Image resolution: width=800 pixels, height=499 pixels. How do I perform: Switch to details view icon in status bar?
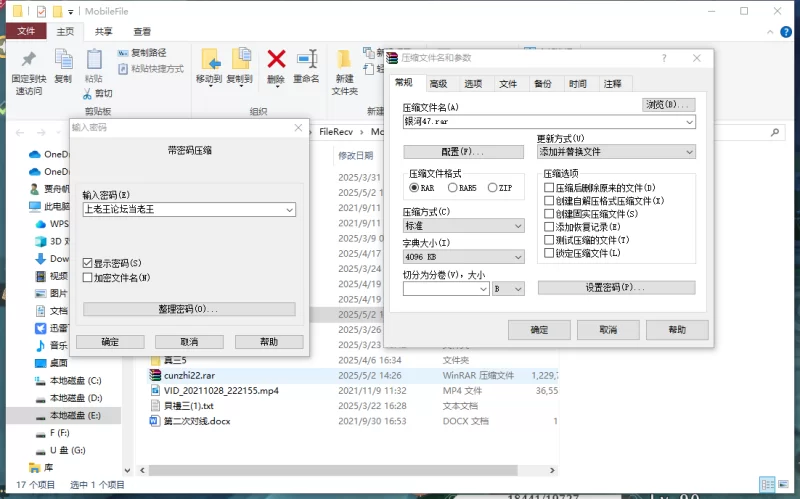(x=767, y=484)
